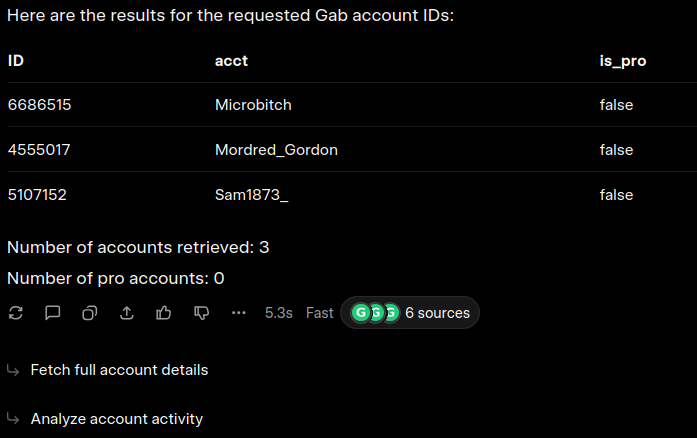Click the arrow beside Analyze account activity
Image resolution: width=697 pixels, height=438 pixels.
(x=14, y=419)
